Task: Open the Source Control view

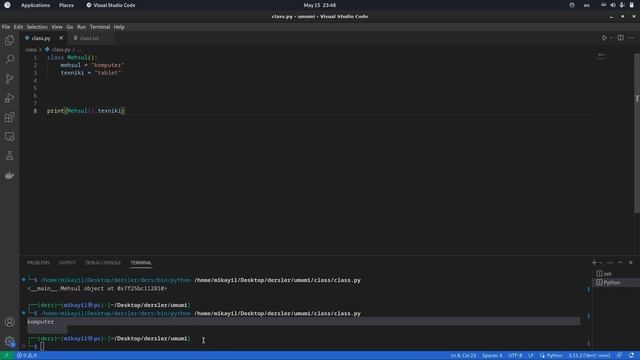Action: tap(9, 78)
